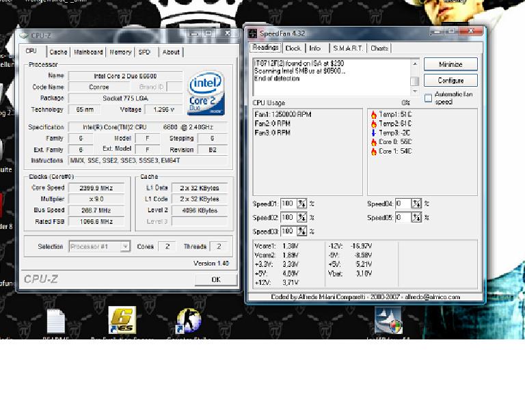Click the SpeedFan log scrollbar thumb
The height and width of the screenshot is (420, 525).
414,81
